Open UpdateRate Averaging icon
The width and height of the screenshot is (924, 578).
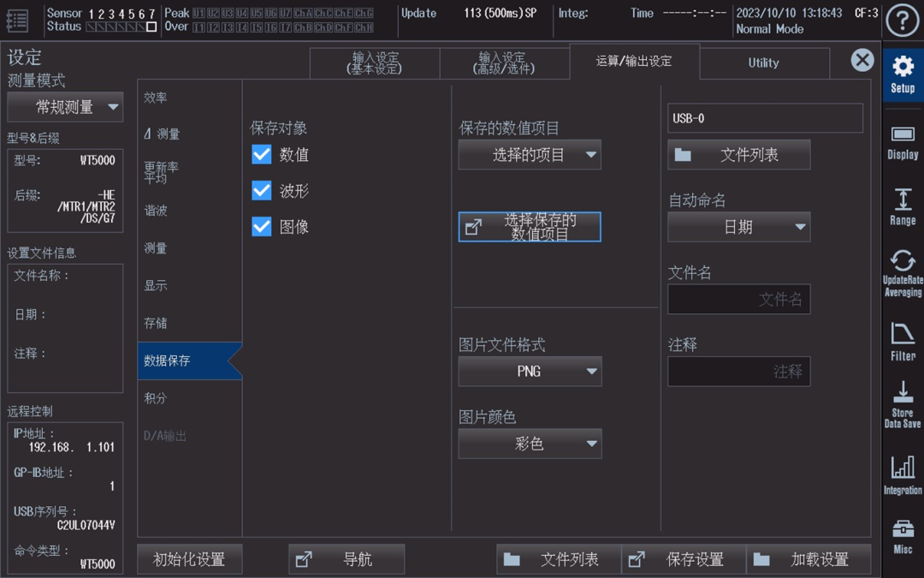pyautogui.click(x=903, y=273)
